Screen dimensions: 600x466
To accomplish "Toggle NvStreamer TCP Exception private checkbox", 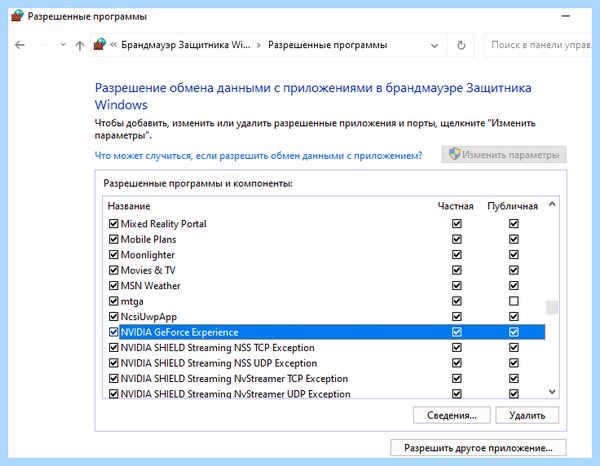I will click(457, 378).
